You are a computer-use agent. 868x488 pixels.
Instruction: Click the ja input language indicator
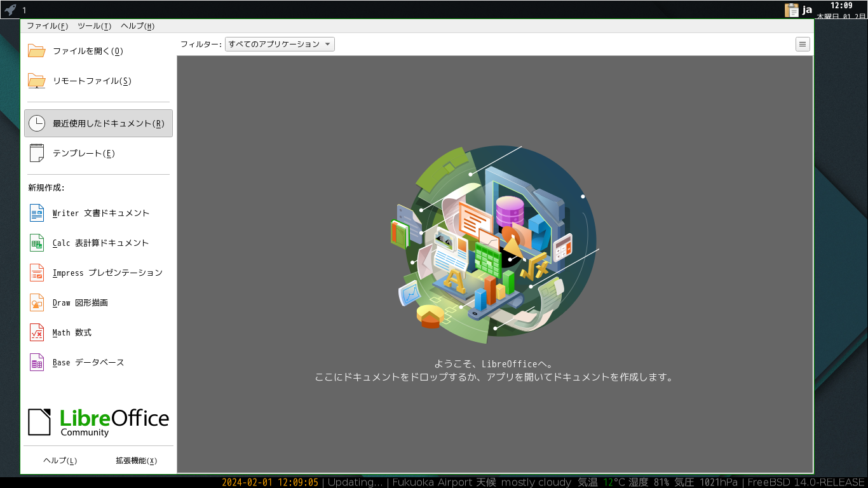pos(807,10)
